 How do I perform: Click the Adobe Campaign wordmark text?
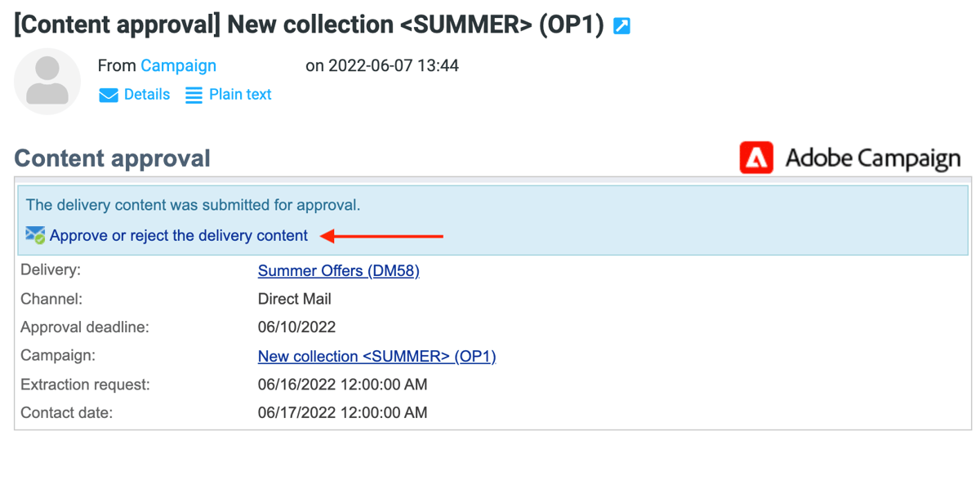[x=872, y=158]
